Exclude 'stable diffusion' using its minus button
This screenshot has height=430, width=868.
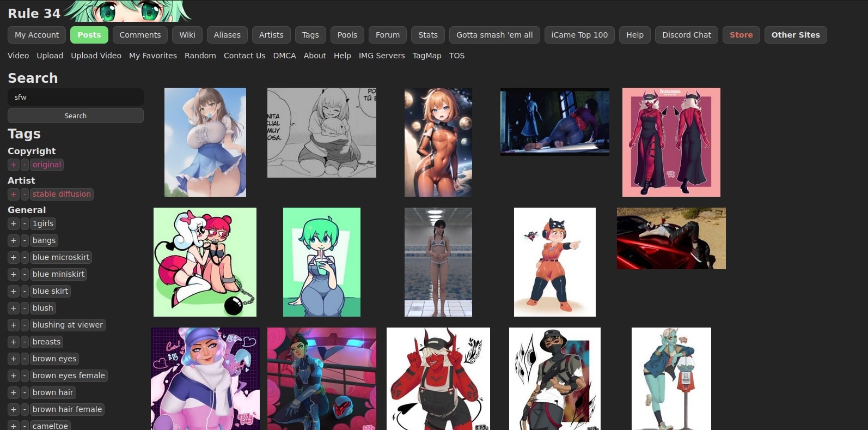coord(25,194)
